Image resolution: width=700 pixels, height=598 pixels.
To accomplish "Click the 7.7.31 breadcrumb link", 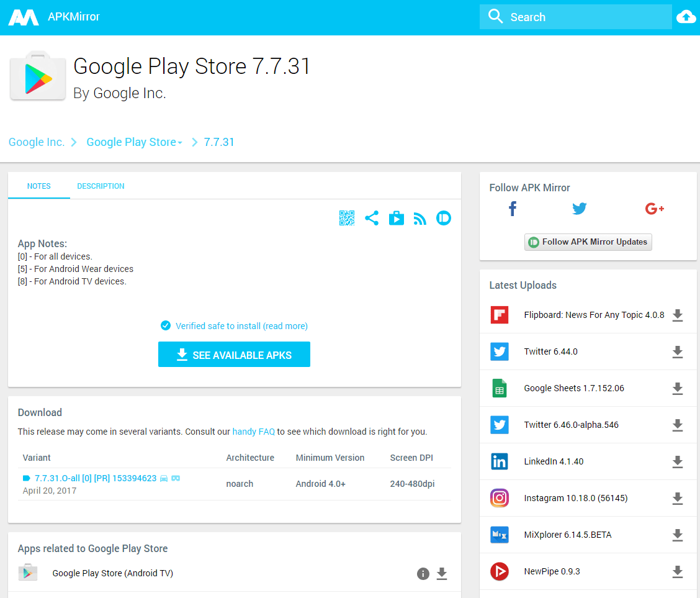I will pos(218,142).
